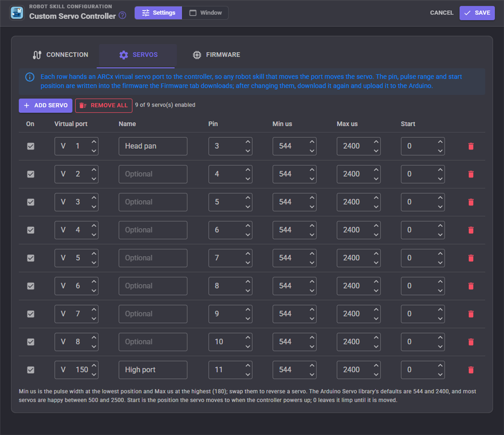Decrement virtual port 150 spinner
This screenshot has width=504, height=435.
tap(94, 375)
